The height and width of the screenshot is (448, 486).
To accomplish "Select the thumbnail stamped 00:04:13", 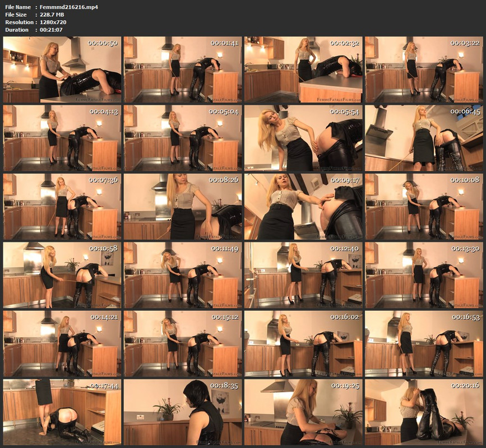I will click(x=62, y=138).
